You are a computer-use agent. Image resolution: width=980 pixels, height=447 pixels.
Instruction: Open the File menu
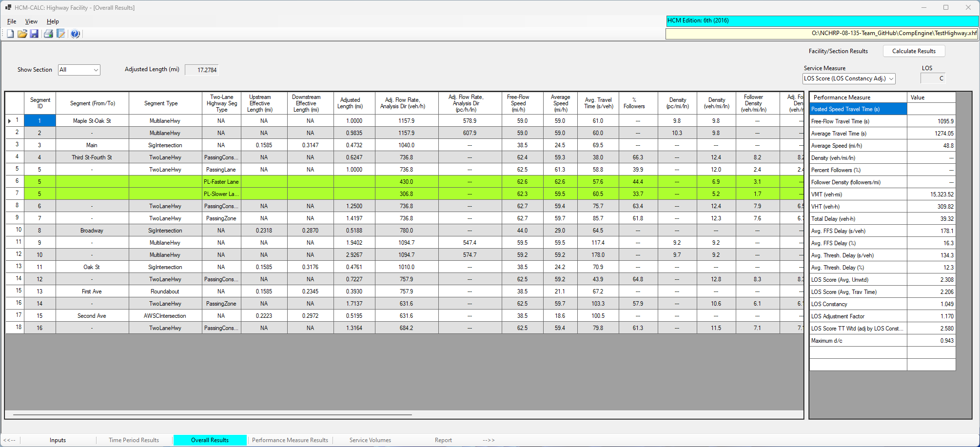(11, 21)
